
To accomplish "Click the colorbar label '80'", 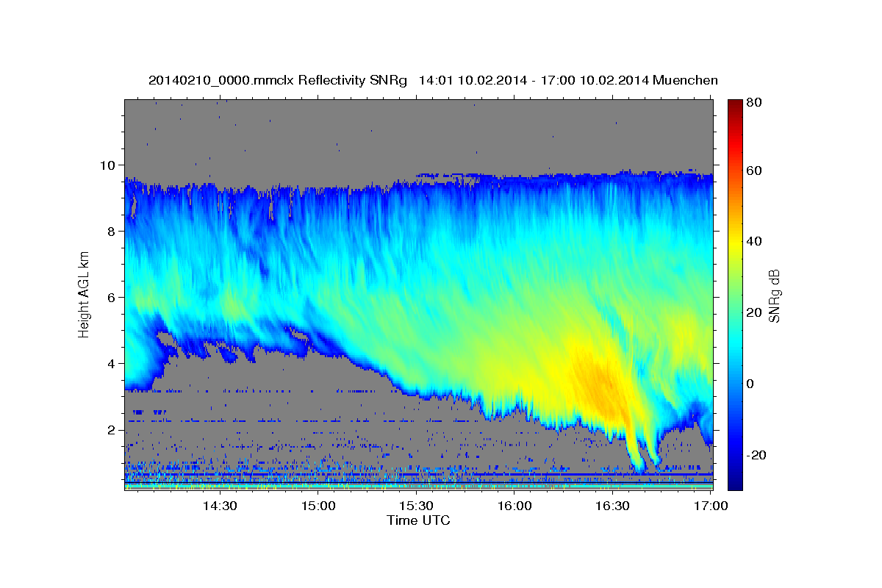I will pos(753,102).
